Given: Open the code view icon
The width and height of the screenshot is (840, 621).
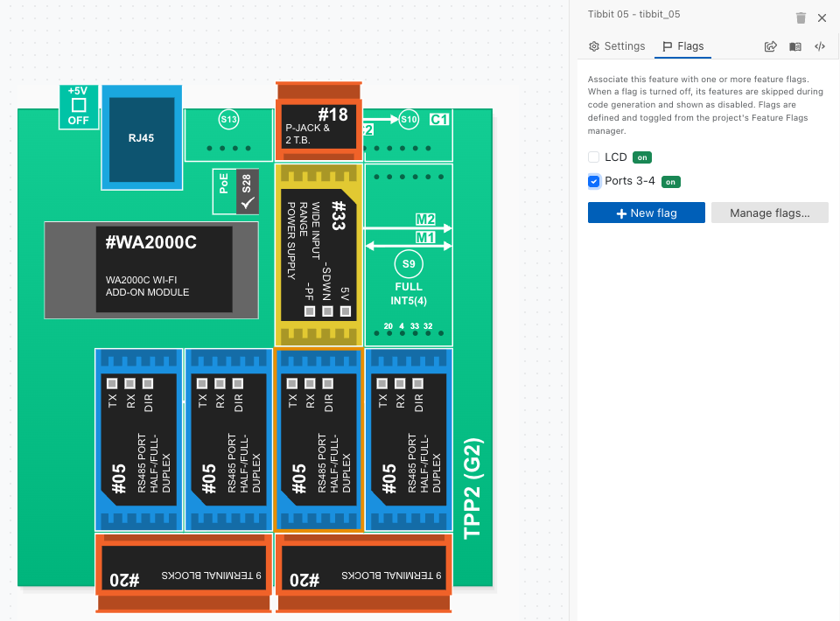Looking at the screenshot, I should [x=820, y=46].
